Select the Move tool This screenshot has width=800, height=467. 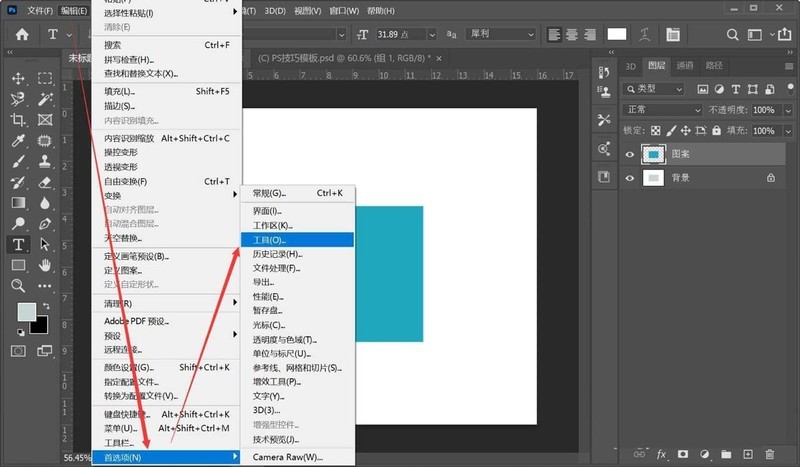click(x=18, y=78)
